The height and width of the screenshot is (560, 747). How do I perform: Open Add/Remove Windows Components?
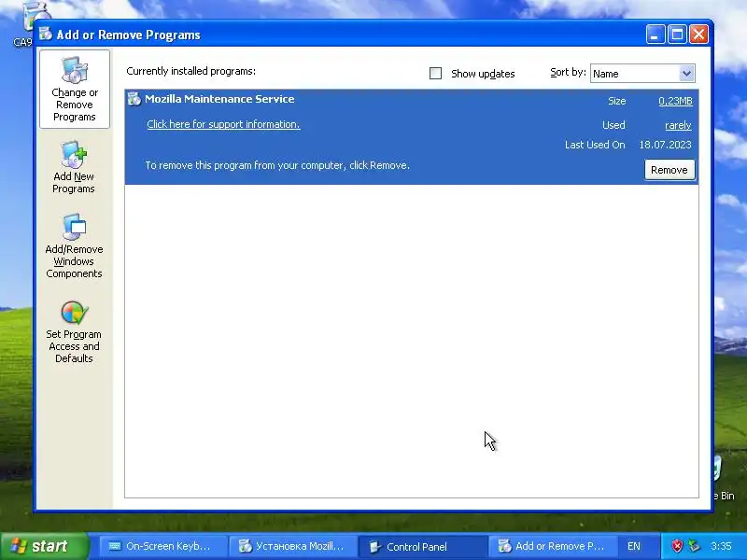(74, 246)
